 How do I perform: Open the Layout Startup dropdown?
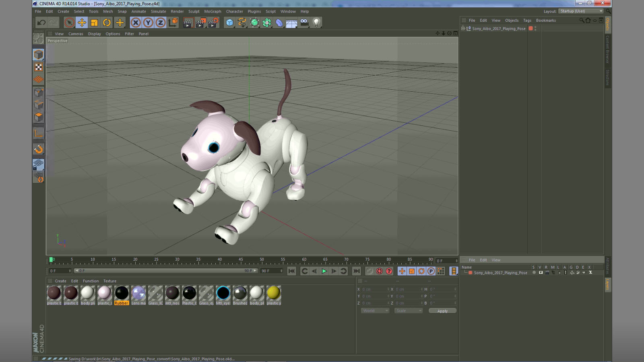(x=581, y=11)
